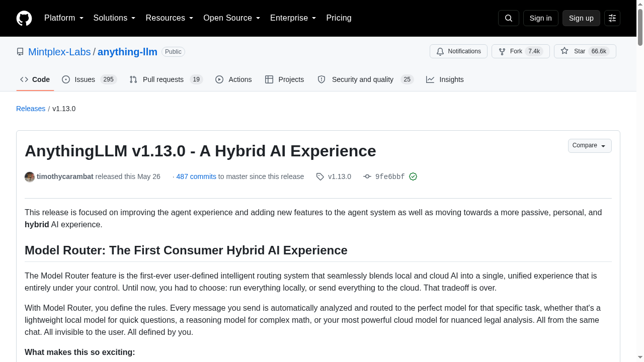Click the tag icon beside v1.13.0
This screenshot has height=362, width=644.
point(320,176)
